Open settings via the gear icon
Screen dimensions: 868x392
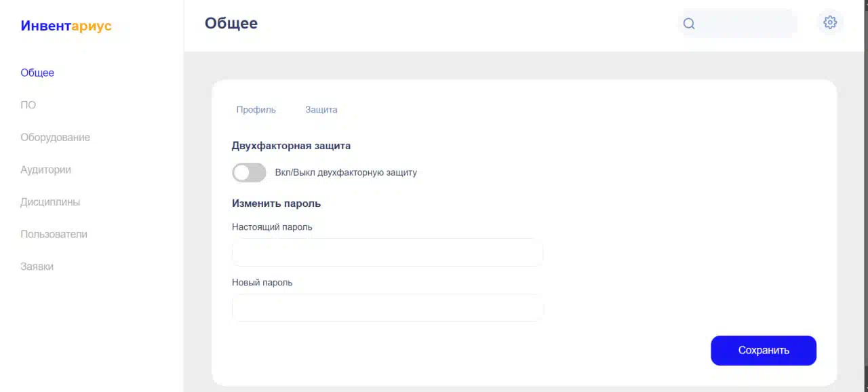(830, 22)
